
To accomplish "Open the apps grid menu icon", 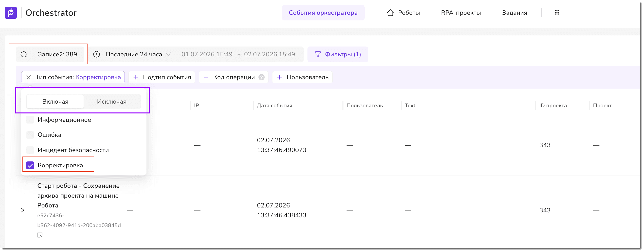I will [x=557, y=13].
